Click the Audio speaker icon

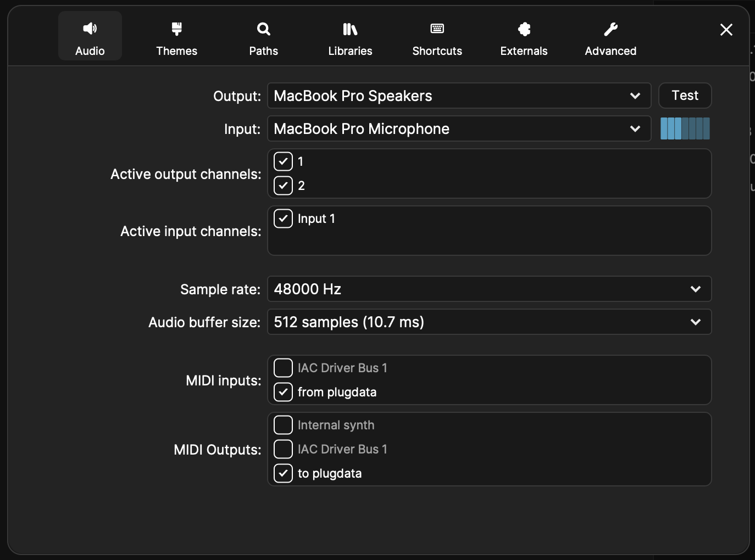pos(90,29)
